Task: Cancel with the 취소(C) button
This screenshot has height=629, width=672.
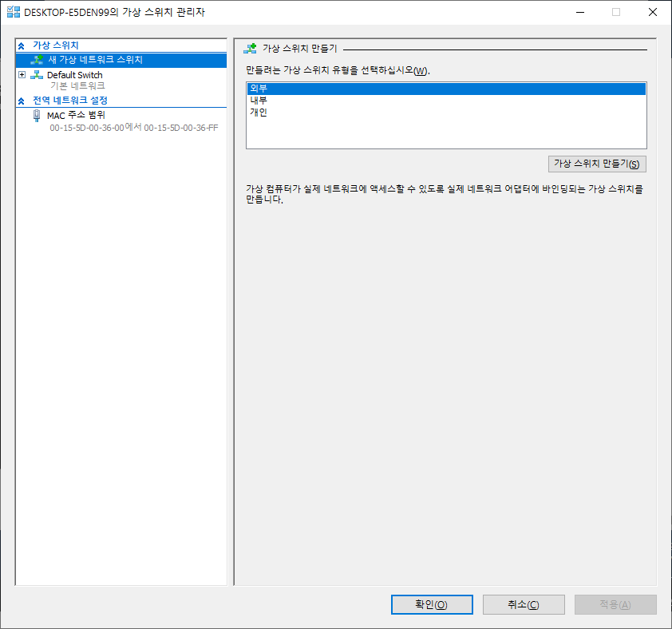Action: coord(524,604)
